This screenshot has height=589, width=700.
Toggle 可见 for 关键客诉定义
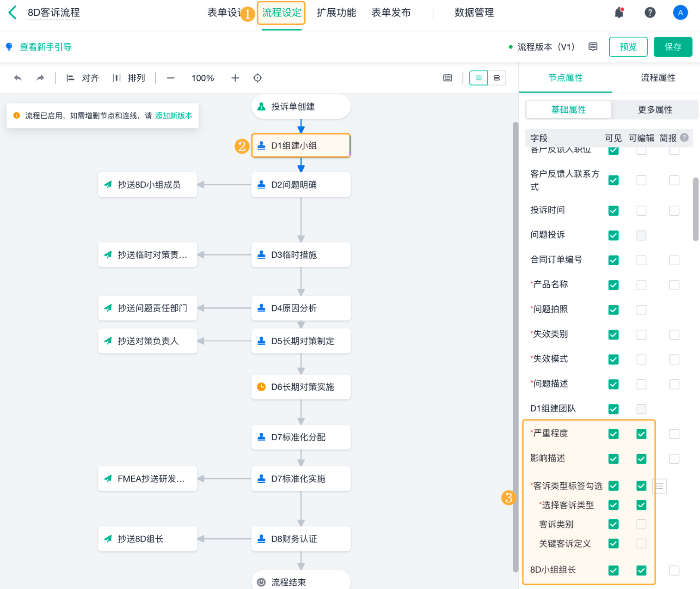pos(614,544)
